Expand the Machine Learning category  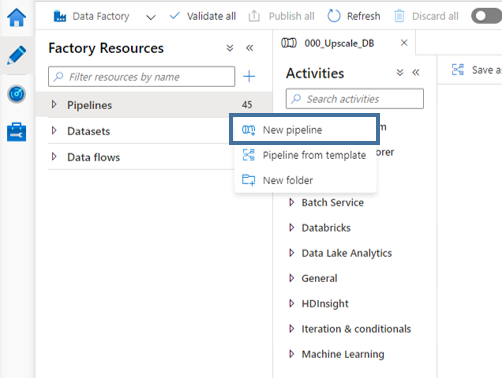pyautogui.click(x=292, y=354)
